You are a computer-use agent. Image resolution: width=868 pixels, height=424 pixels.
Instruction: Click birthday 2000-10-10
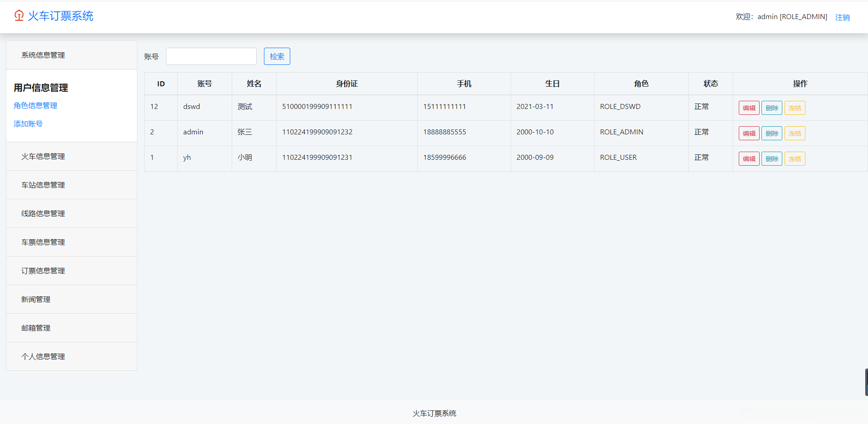coord(535,132)
